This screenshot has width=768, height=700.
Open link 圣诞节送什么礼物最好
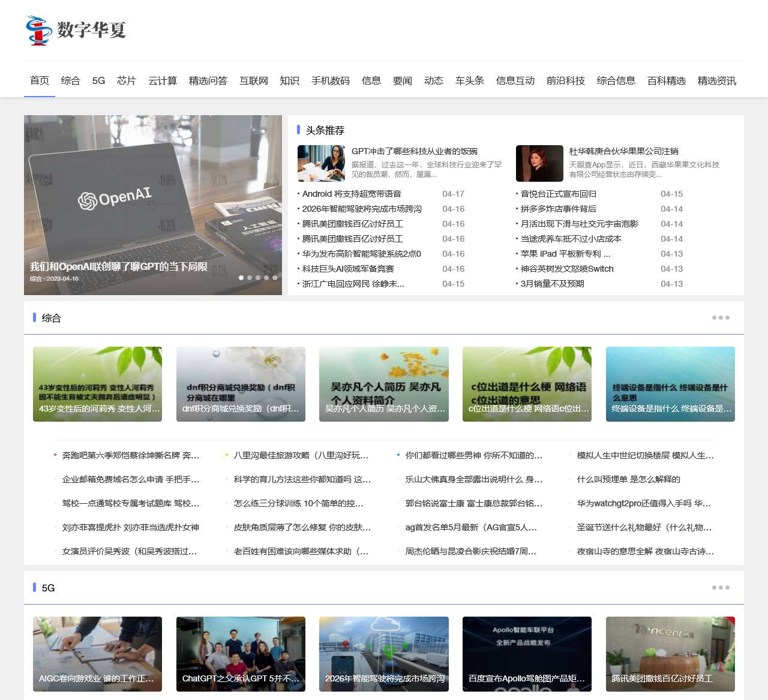click(644, 527)
